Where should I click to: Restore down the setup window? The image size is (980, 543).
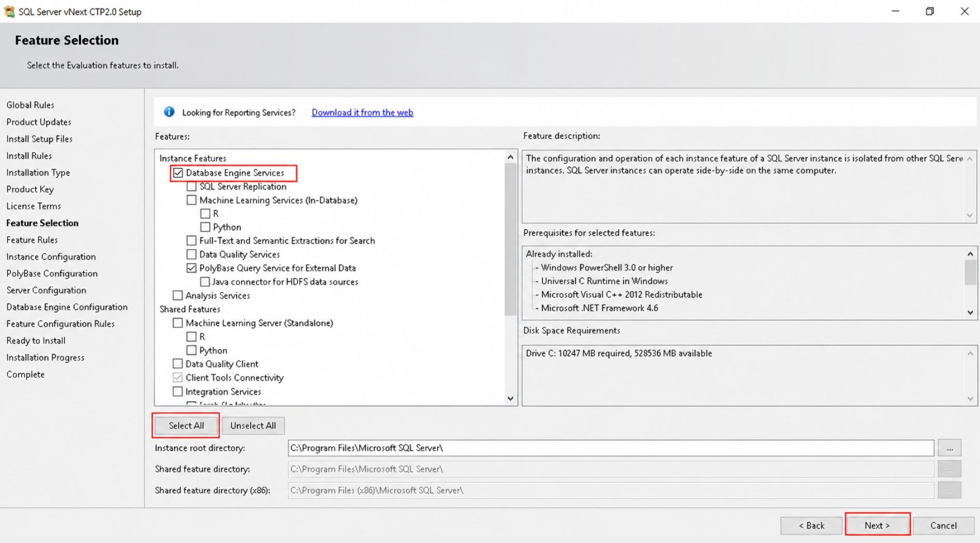click(x=930, y=11)
